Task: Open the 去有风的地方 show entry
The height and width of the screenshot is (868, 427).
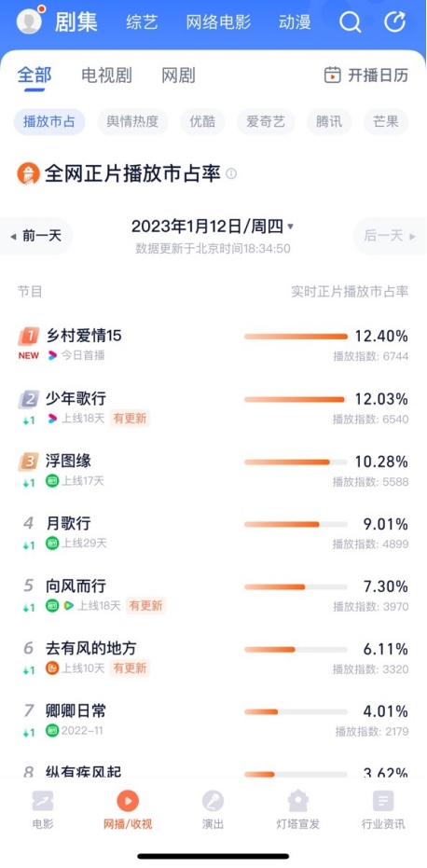Action: (213, 657)
